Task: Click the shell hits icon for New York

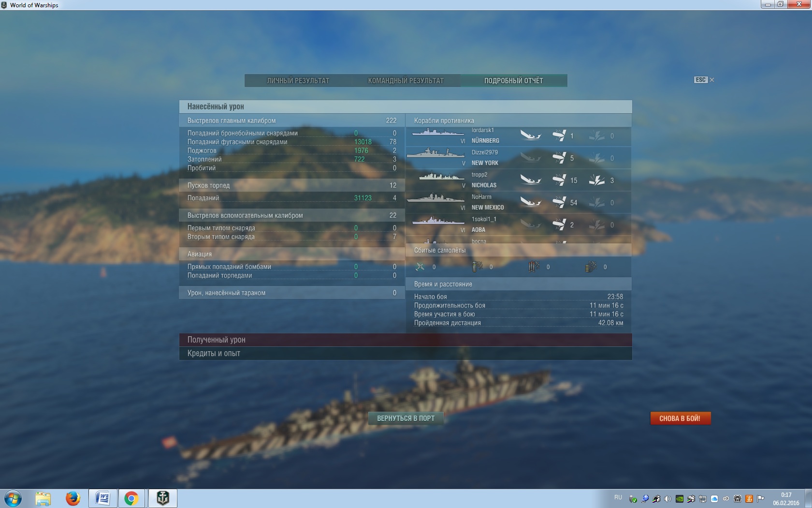Action: pyautogui.click(x=559, y=158)
